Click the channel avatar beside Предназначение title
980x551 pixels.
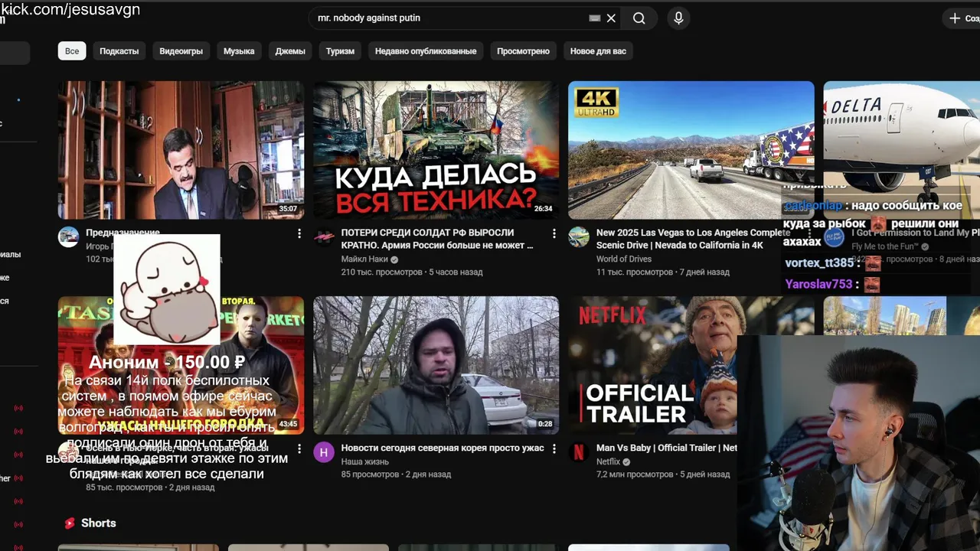69,236
